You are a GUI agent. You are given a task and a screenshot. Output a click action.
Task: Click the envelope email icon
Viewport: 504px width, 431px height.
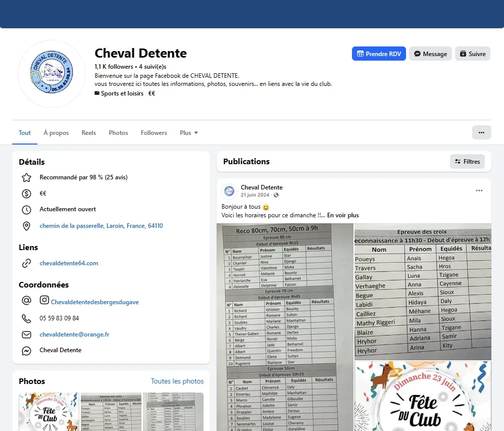coord(26,335)
